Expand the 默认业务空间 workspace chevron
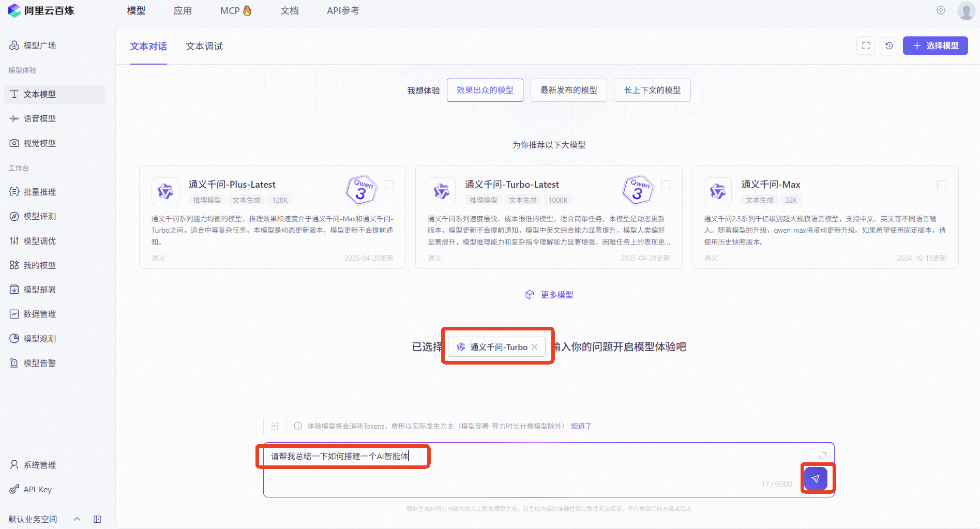980x529 pixels. pos(77,519)
